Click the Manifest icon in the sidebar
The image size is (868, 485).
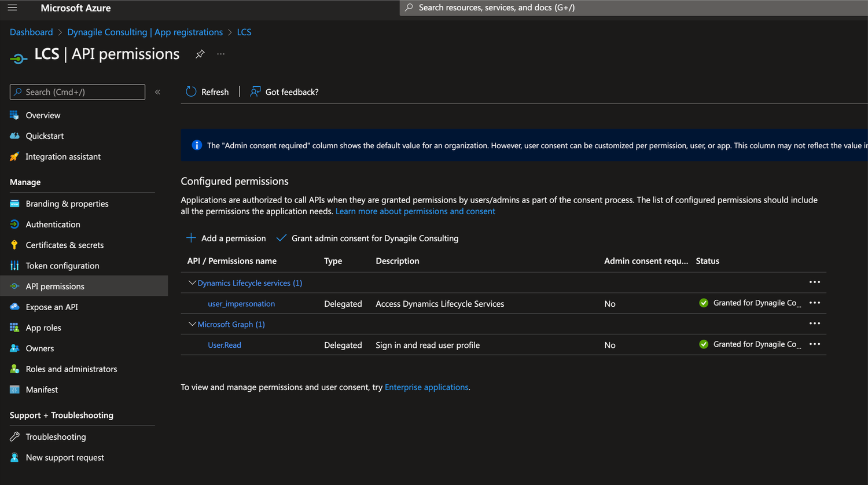[14, 390]
